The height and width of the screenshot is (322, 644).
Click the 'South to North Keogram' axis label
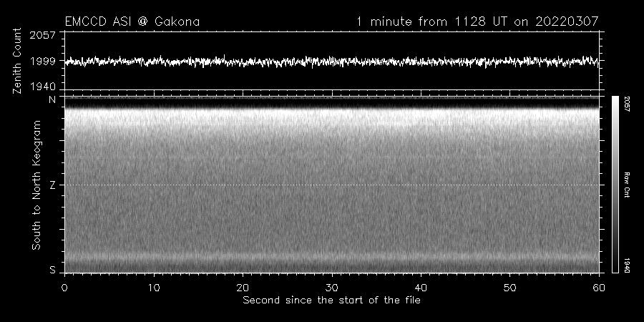point(36,185)
